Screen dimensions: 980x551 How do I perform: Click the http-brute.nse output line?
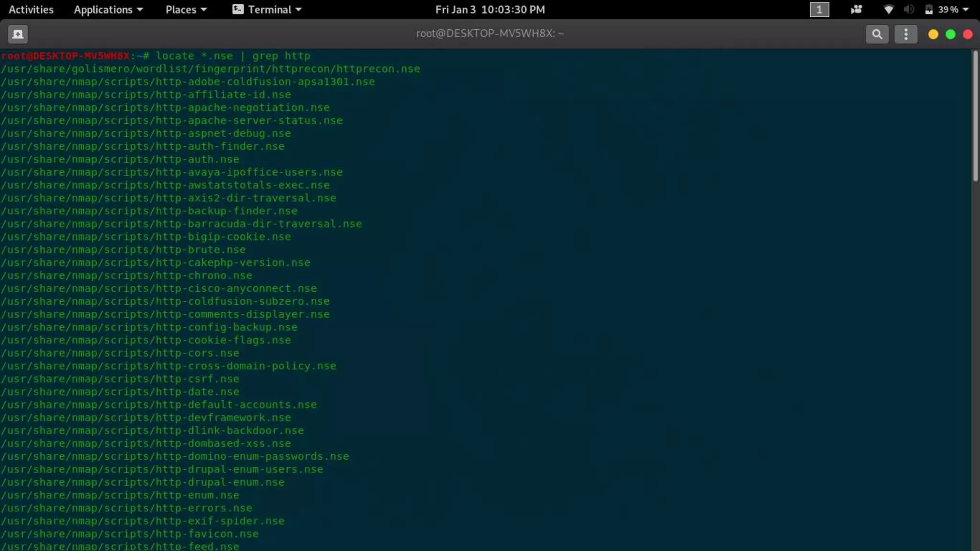click(123, 250)
